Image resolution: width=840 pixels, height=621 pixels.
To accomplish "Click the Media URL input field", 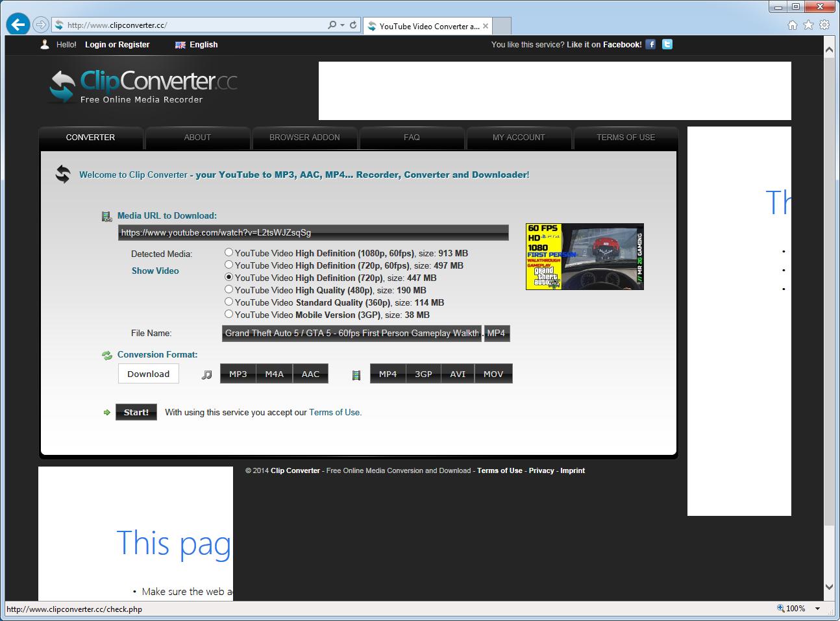I will [314, 232].
